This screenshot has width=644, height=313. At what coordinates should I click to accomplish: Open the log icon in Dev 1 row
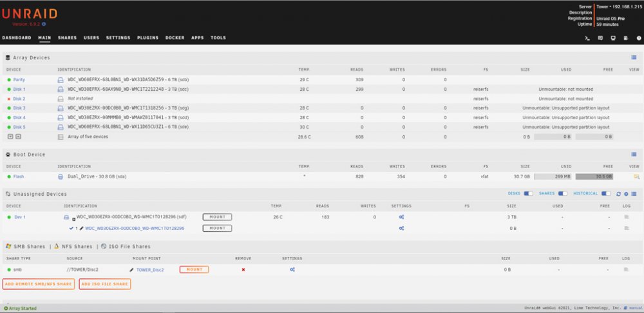[x=627, y=217]
